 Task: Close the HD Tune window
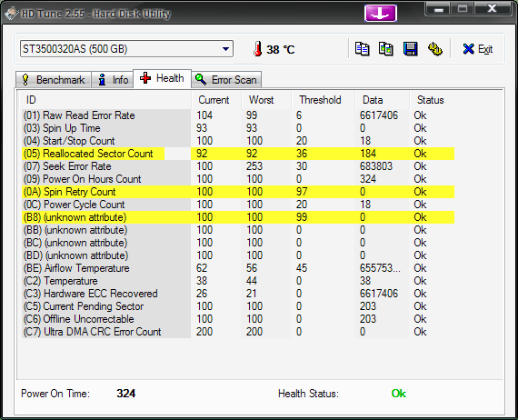[492, 9]
